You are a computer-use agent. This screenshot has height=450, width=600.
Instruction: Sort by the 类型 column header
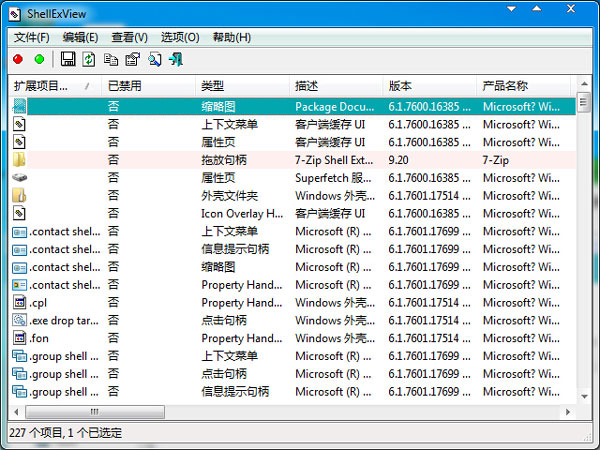click(241, 86)
